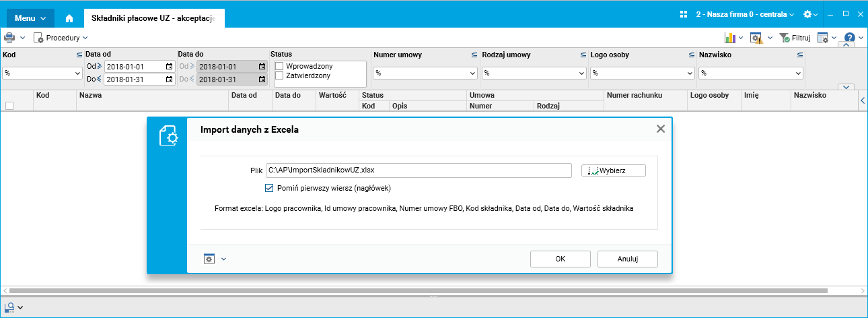Open the Menu dropdown
868x318 pixels.
pyautogui.click(x=31, y=18)
